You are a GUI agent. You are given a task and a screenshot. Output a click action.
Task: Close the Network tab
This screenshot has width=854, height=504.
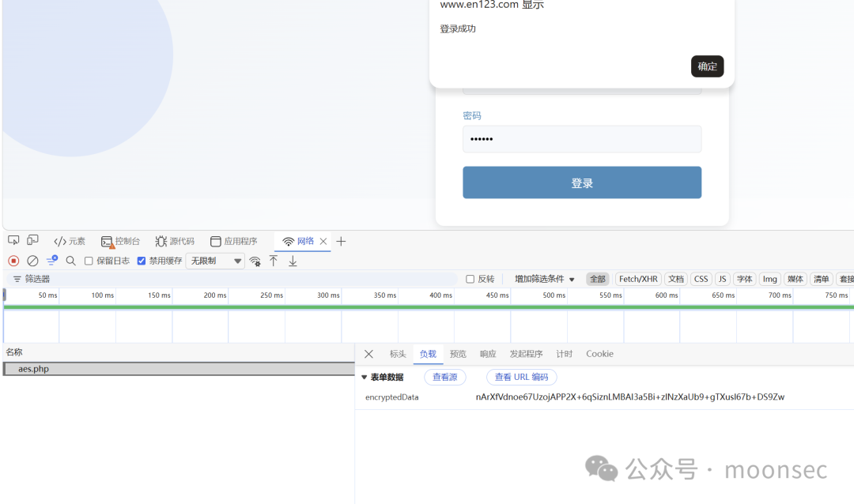click(323, 241)
